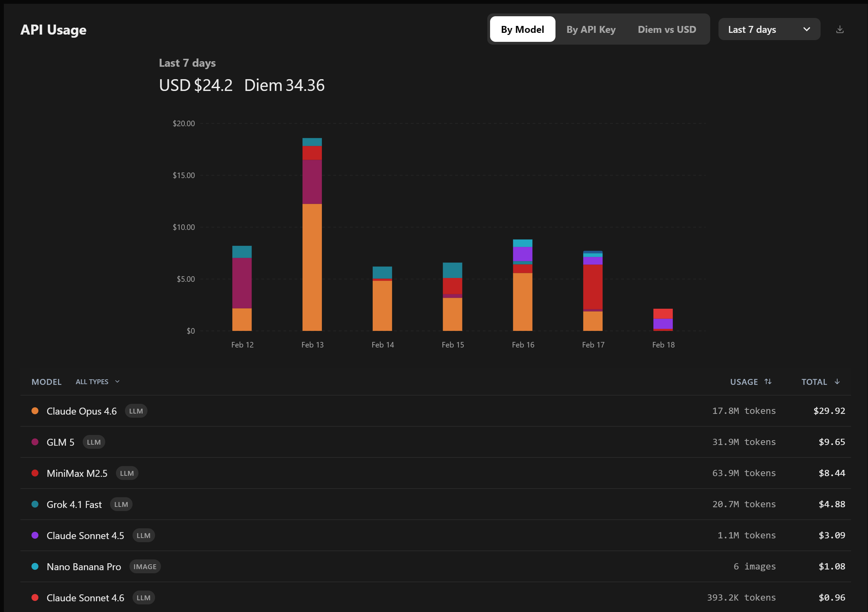This screenshot has height=612, width=868.
Task: Switch to Diem vs USD view
Action: [x=667, y=29]
